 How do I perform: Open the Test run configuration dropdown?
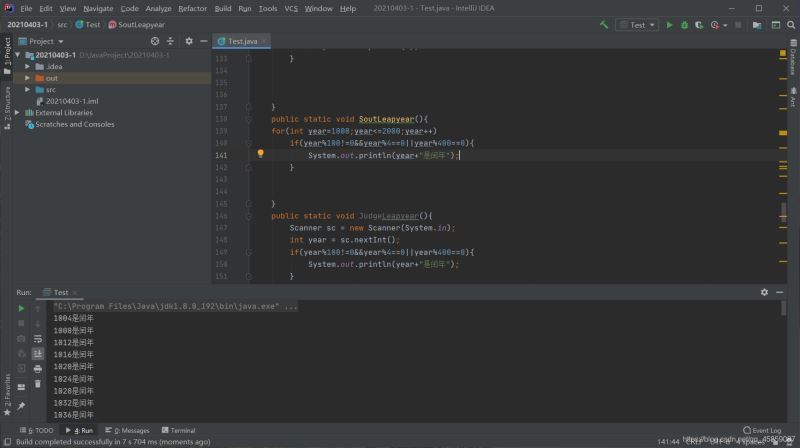pos(636,24)
